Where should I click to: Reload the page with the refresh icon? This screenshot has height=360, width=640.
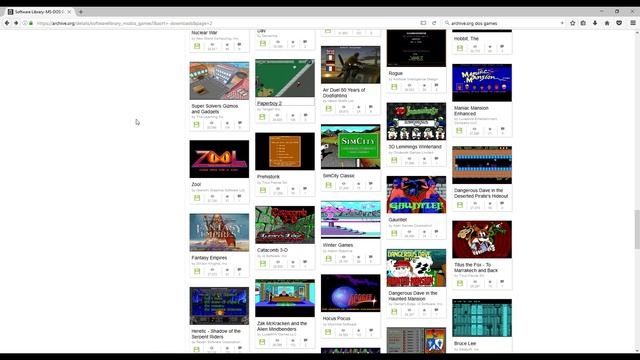pos(434,23)
